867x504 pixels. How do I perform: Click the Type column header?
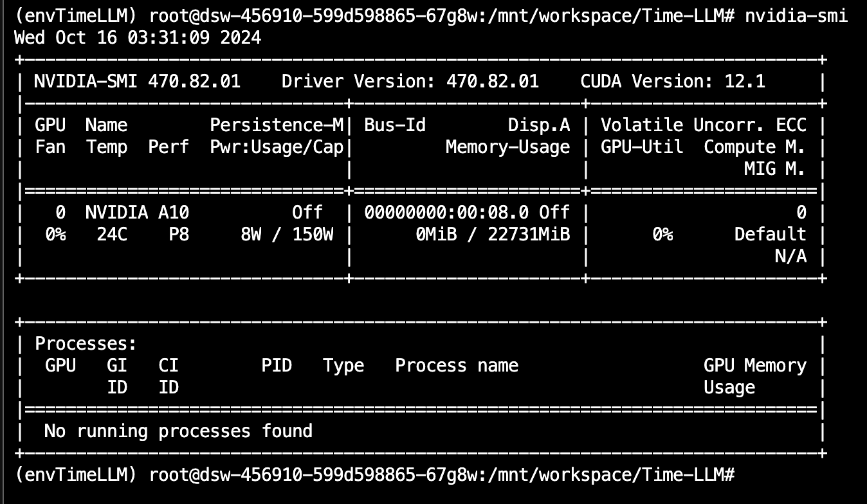[x=343, y=366]
